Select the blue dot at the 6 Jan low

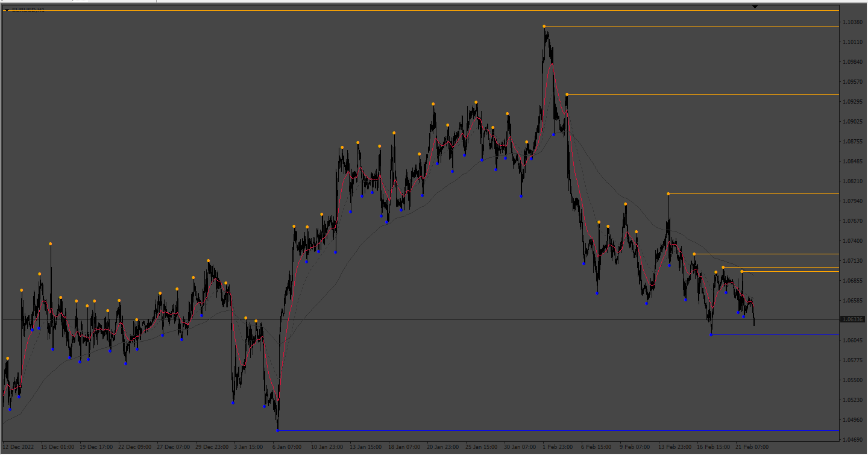pos(278,430)
